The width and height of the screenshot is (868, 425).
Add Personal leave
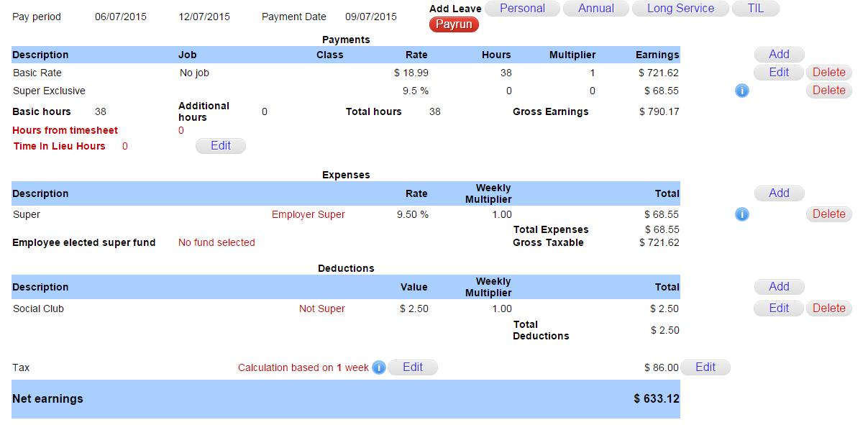(522, 9)
